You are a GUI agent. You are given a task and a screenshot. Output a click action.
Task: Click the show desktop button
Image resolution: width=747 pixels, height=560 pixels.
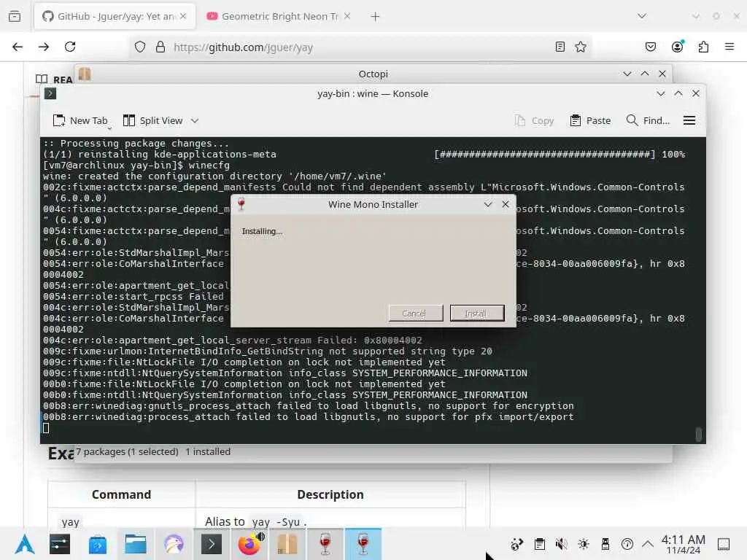point(724,544)
